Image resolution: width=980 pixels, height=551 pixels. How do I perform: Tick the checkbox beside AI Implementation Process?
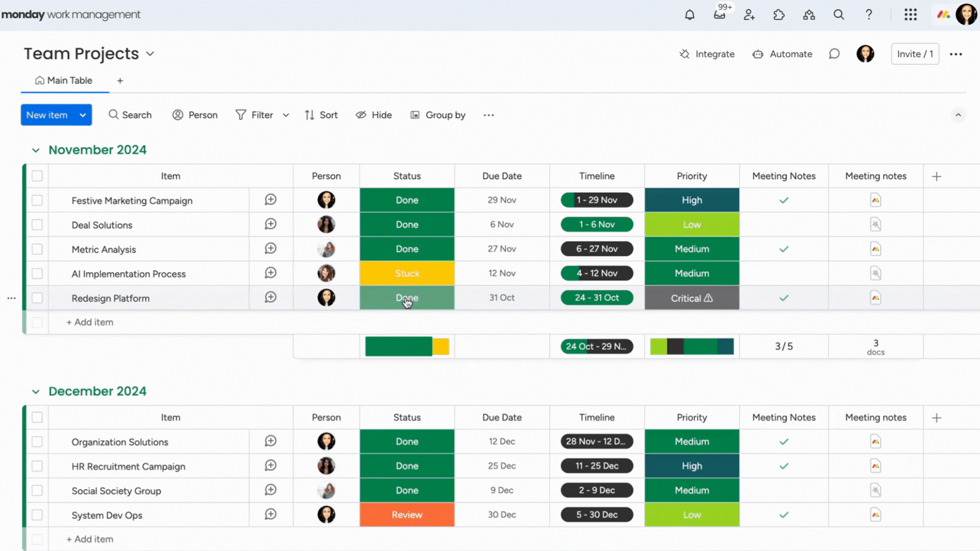pos(37,273)
